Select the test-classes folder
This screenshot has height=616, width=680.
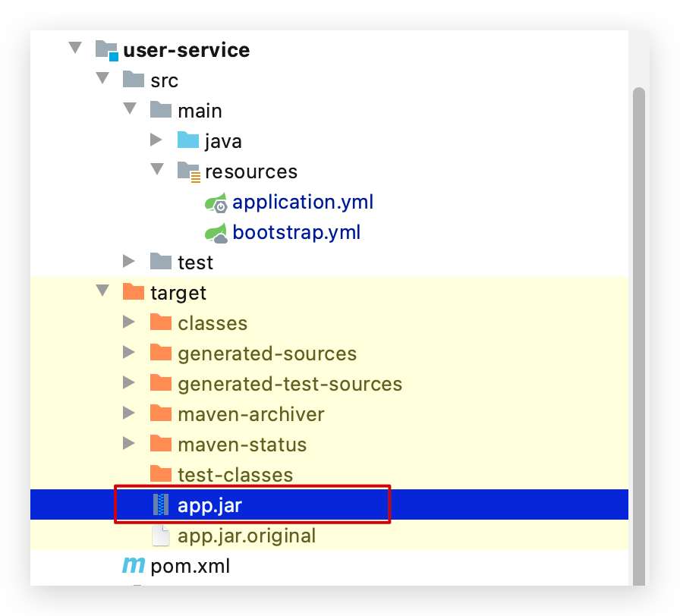(x=235, y=475)
